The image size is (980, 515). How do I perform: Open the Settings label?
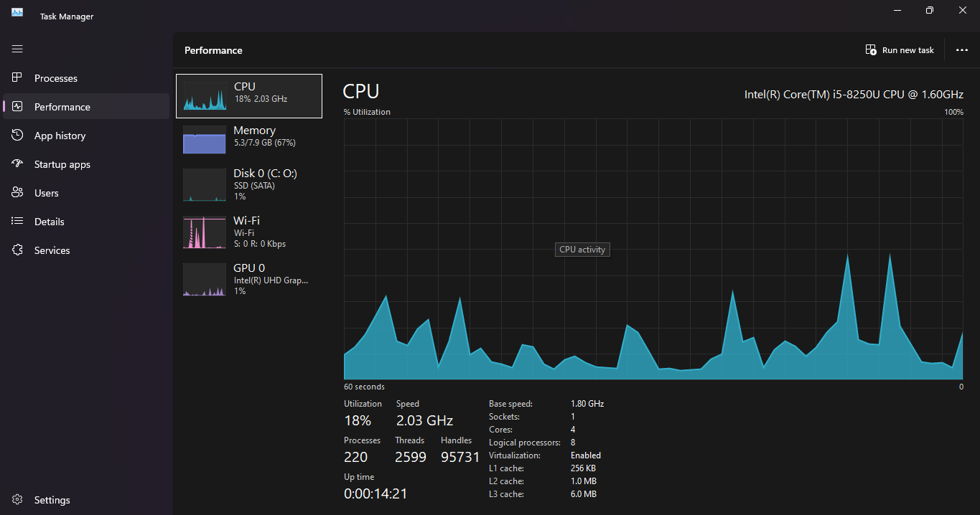click(52, 500)
